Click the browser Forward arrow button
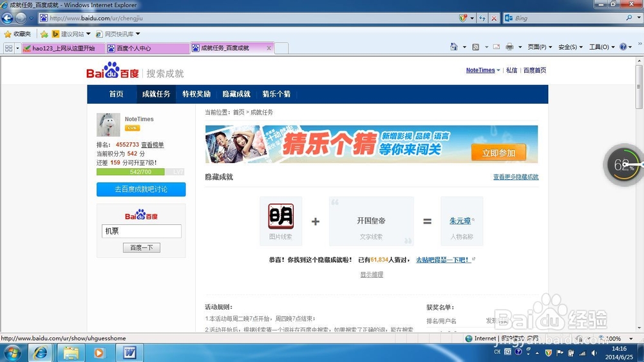Screen dimensions: 644x362 click(x=21, y=18)
